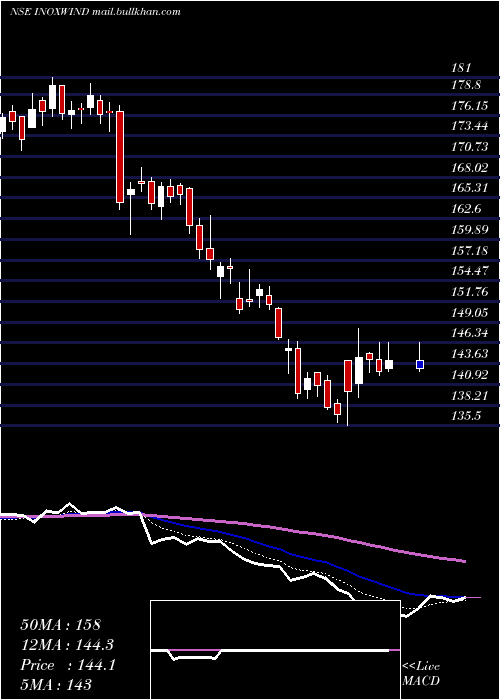
Task: Click the 149.05 price axis label
Action: (469, 312)
